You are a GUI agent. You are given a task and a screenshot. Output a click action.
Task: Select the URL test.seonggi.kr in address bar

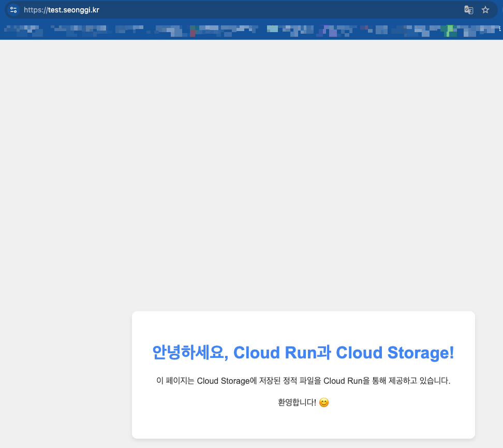(x=62, y=10)
